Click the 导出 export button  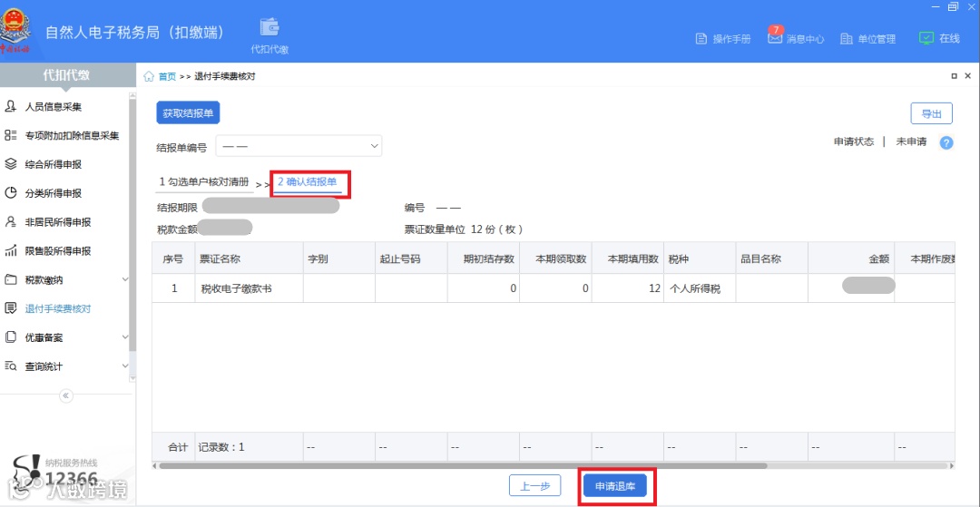click(x=931, y=113)
